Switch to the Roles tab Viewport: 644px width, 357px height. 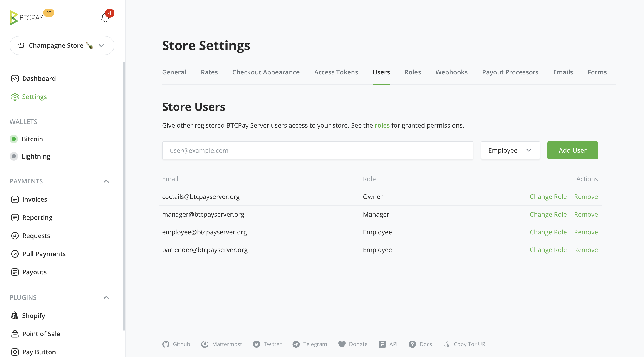coord(413,72)
